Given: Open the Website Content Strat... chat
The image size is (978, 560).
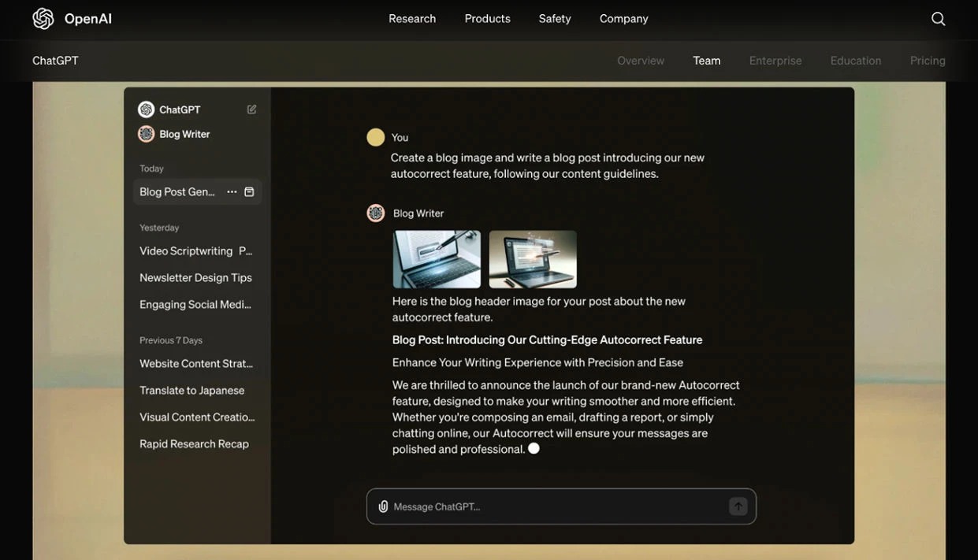Looking at the screenshot, I should (x=196, y=364).
